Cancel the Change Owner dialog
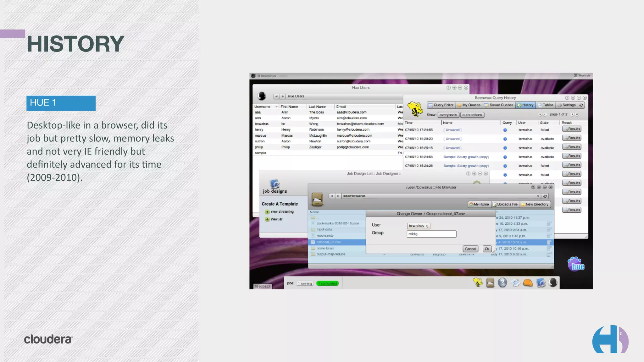This screenshot has height=362, width=644. click(470, 249)
